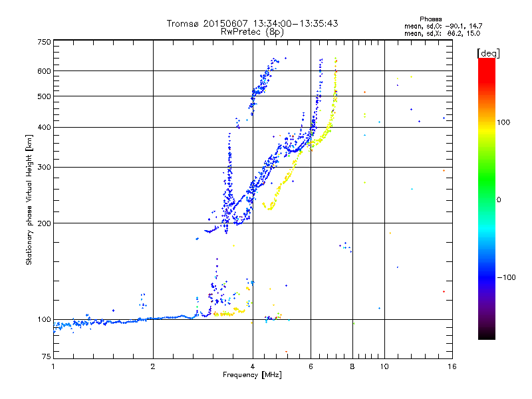The width and height of the screenshot is (532, 399).
Task: Click the x-axis tick label "16"
Action: point(452,366)
